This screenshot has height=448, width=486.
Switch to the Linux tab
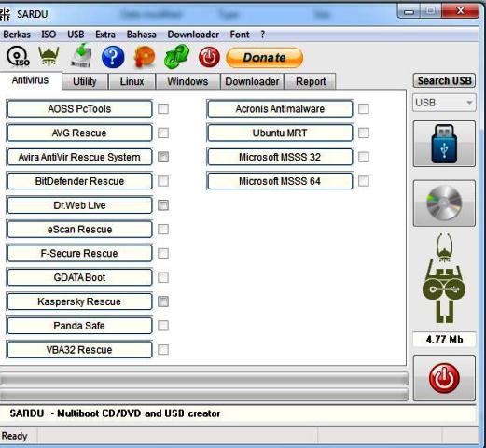point(132,81)
